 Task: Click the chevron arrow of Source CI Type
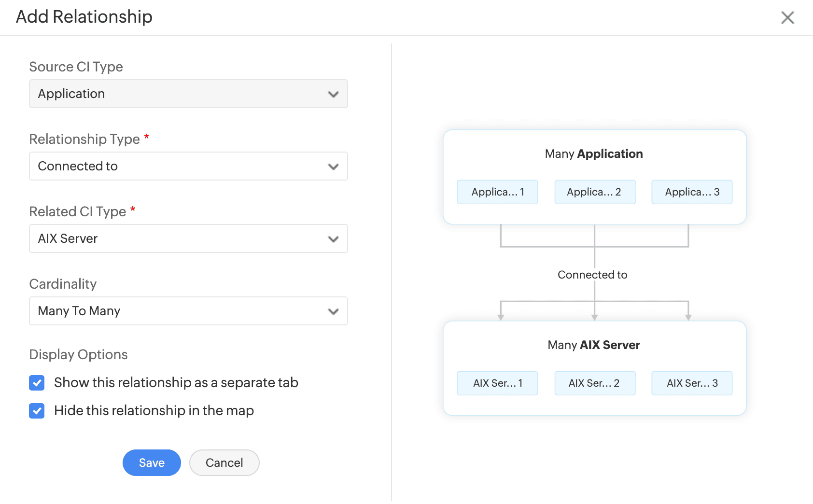(x=333, y=94)
